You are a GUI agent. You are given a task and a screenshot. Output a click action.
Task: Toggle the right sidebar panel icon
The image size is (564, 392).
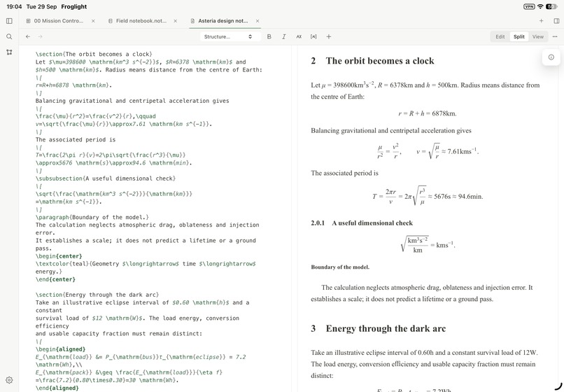point(556,21)
